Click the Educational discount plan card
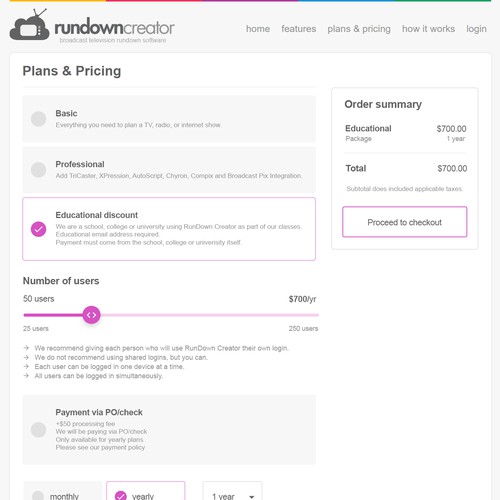Viewport: 500px width, 500px height. click(x=169, y=229)
